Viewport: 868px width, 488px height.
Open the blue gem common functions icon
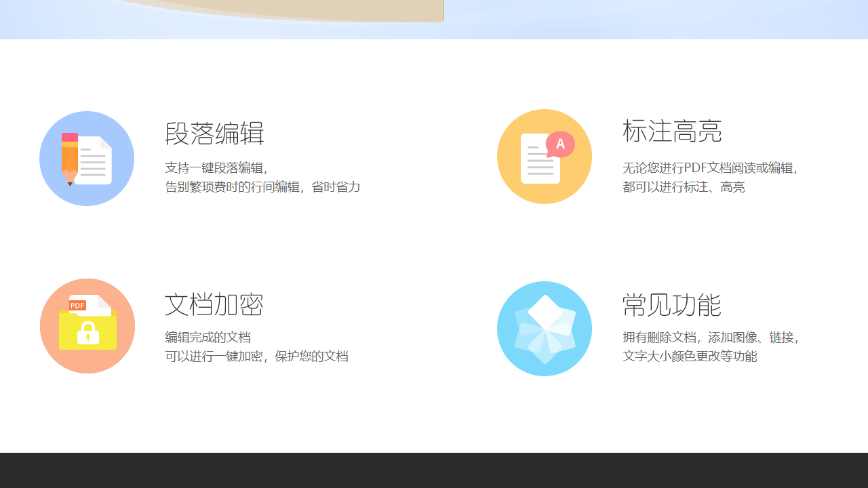pos(544,329)
